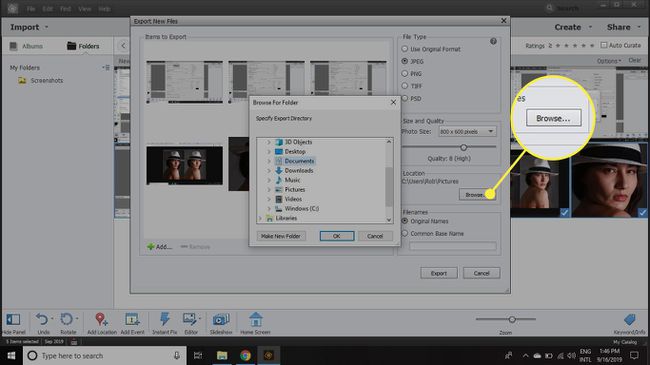
Task: Adjust the Zoom slider handle
Action: (x=512, y=319)
